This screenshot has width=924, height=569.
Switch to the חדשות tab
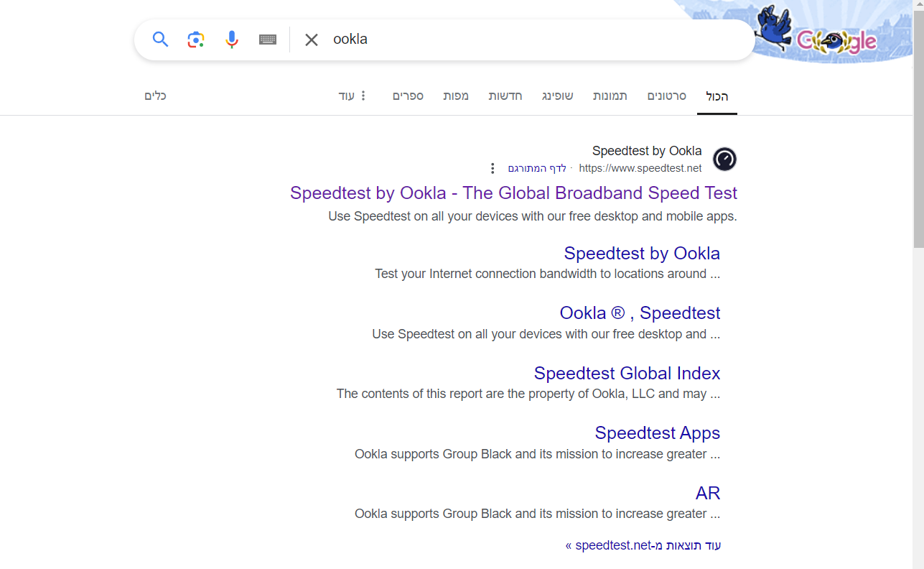[505, 96]
